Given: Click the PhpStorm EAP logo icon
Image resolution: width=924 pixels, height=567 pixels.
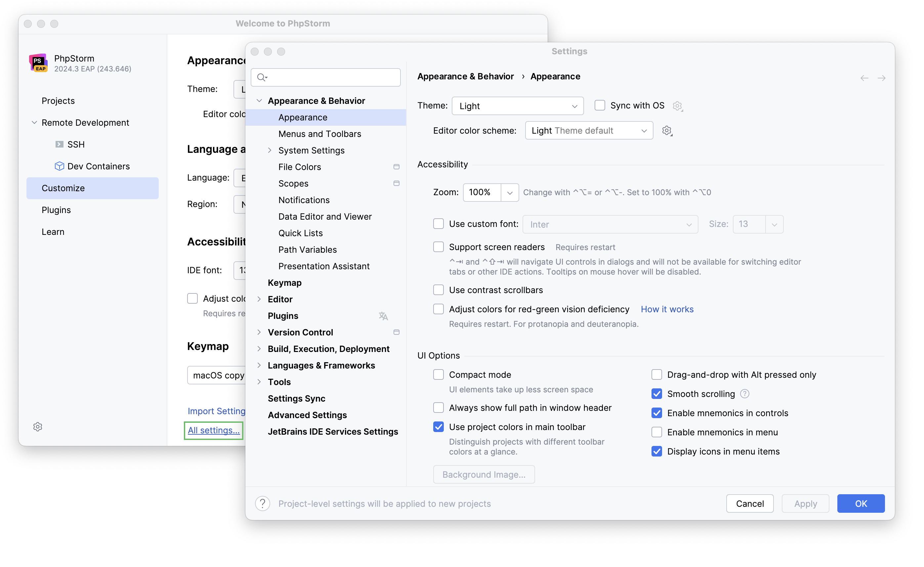Looking at the screenshot, I should [38, 63].
